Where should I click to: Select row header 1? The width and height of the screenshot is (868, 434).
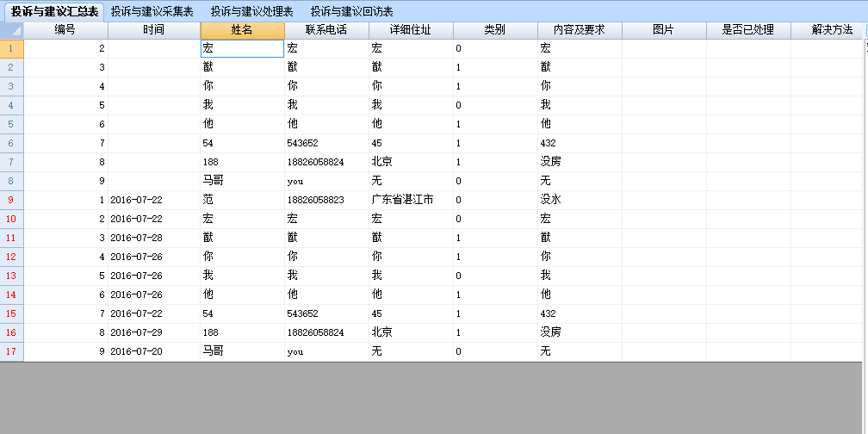12,49
